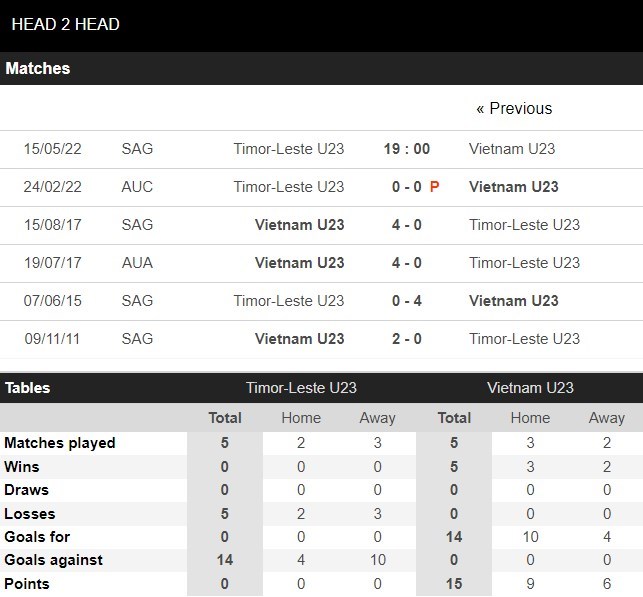Image resolution: width=643 pixels, height=597 pixels.
Task: Click the AUA competition code on 19/07/17
Action: click(137, 263)
